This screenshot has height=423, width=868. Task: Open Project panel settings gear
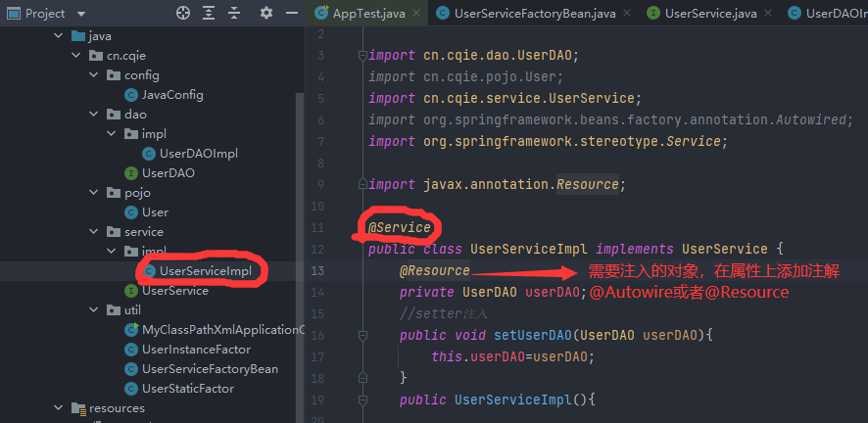tap(266, 14)
